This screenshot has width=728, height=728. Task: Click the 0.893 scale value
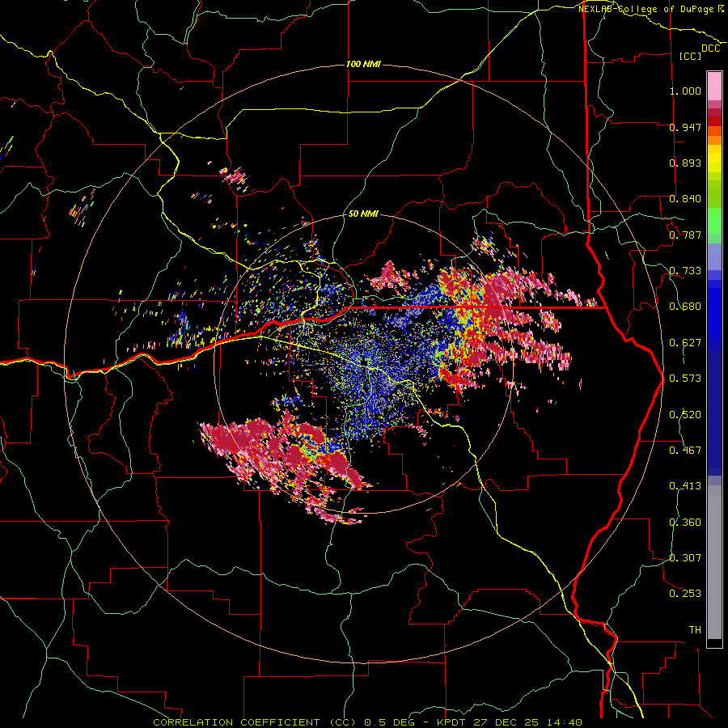[685, 163]
